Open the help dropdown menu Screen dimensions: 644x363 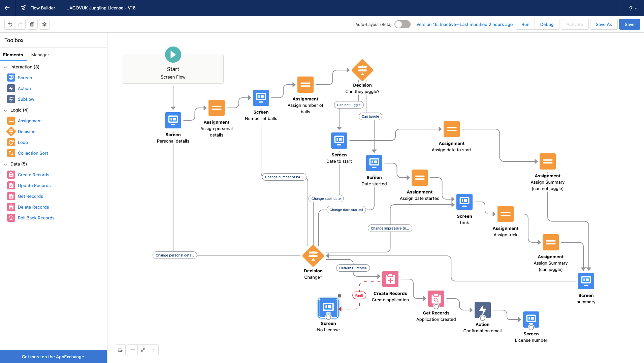[x=632, y=8]
